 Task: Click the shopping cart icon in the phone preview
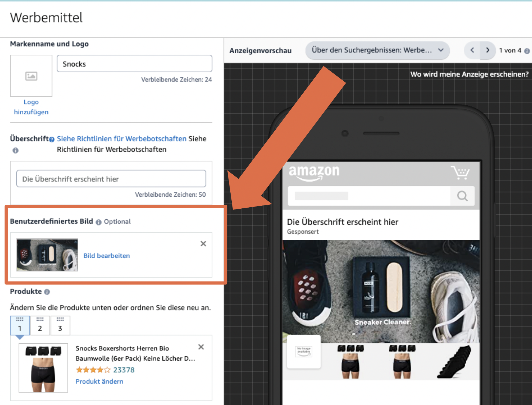[460, 173]
